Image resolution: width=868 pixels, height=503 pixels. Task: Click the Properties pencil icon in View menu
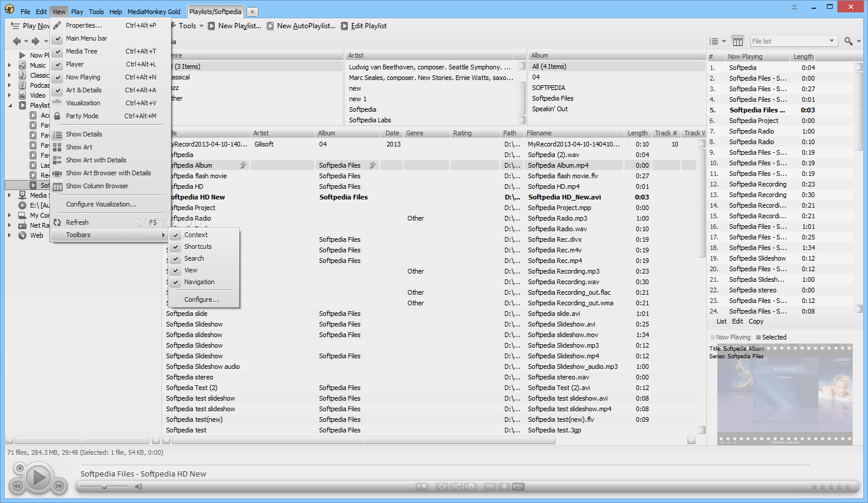(57, 25)
